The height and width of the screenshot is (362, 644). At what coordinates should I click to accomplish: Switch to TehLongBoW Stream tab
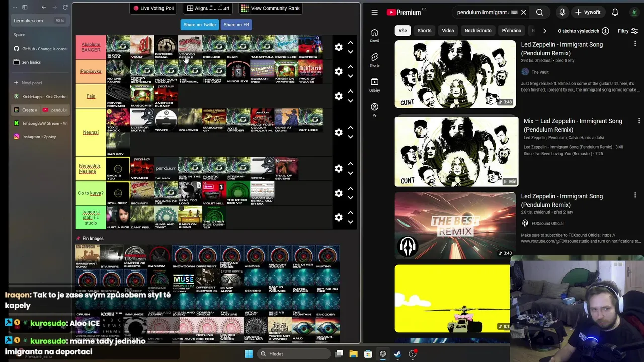point(40,123)
